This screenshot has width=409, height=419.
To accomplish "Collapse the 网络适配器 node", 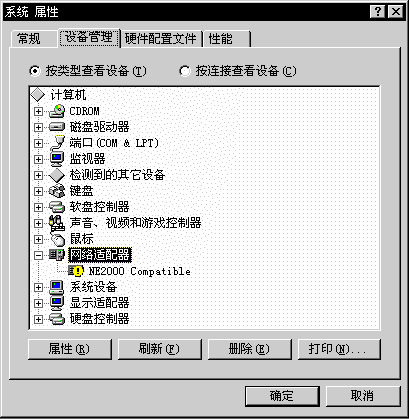I will (x=38, y=255).
